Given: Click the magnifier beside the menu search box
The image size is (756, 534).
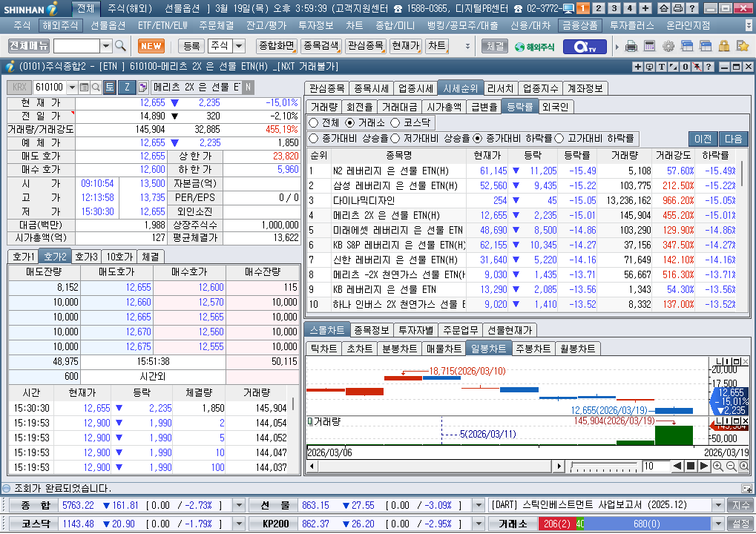Looking at the screenshot, I should [120, 46].
